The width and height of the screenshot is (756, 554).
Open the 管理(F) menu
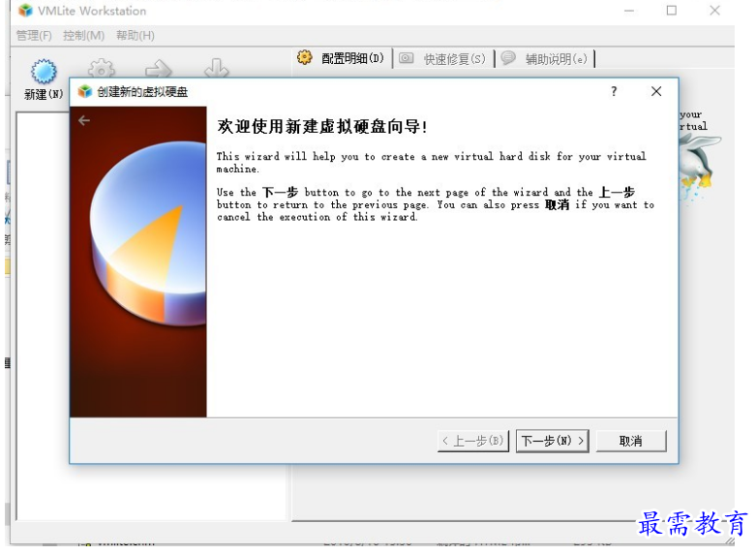(34, 35)
